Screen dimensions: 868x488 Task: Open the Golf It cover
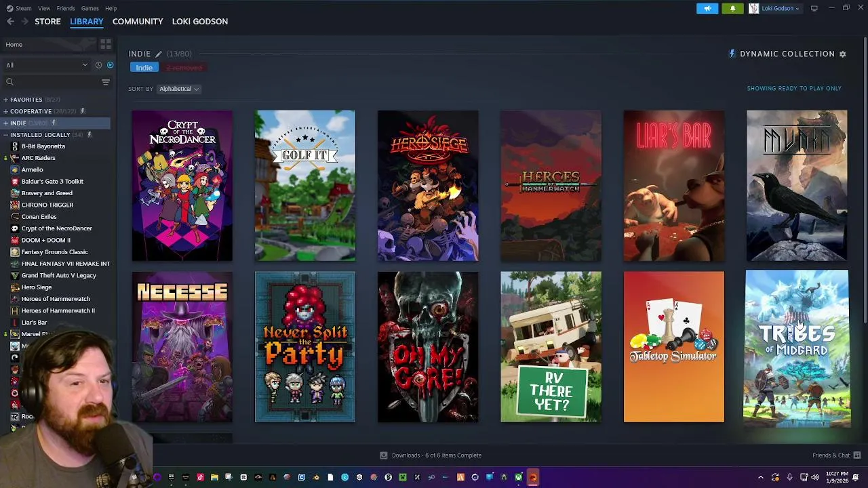coord(304,186)
